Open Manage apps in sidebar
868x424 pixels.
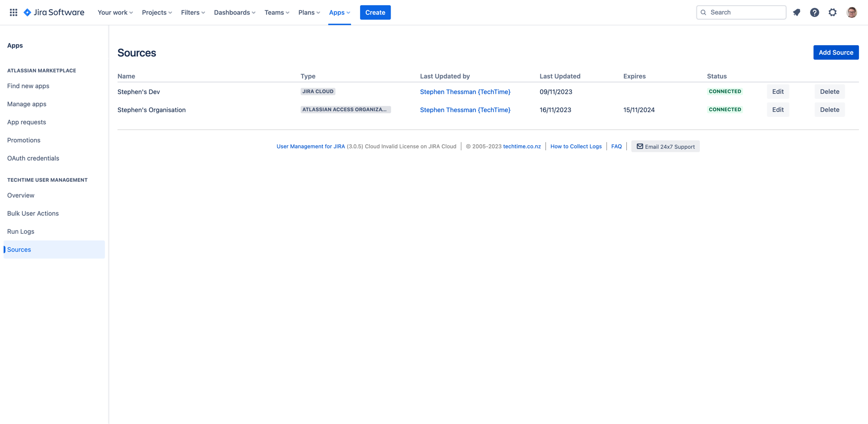point(27,104)
